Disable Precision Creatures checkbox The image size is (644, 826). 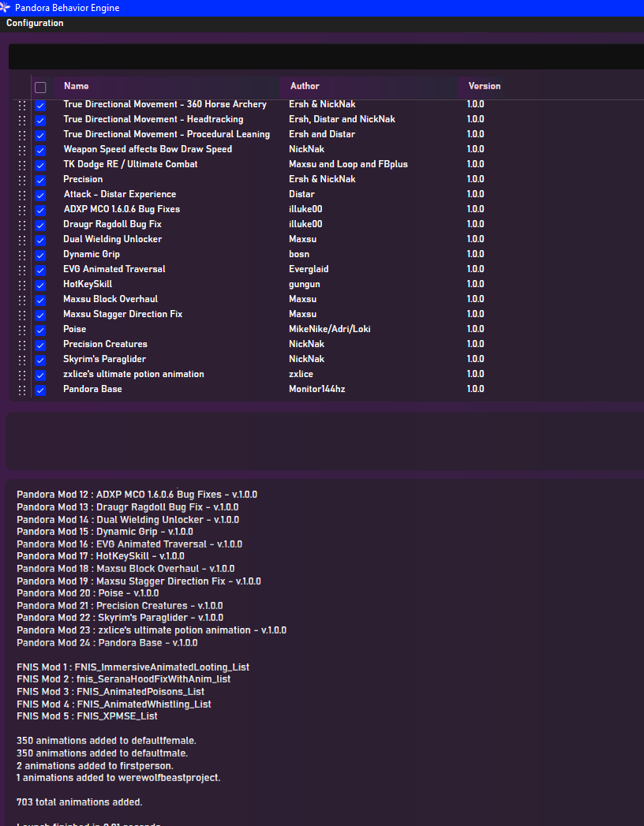[x=40, y=345]
